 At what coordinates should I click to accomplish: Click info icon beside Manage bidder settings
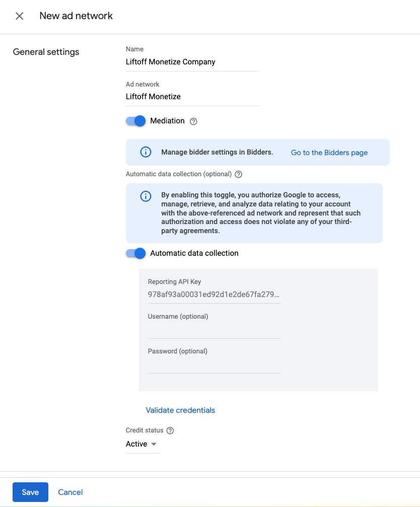point(146,152)
